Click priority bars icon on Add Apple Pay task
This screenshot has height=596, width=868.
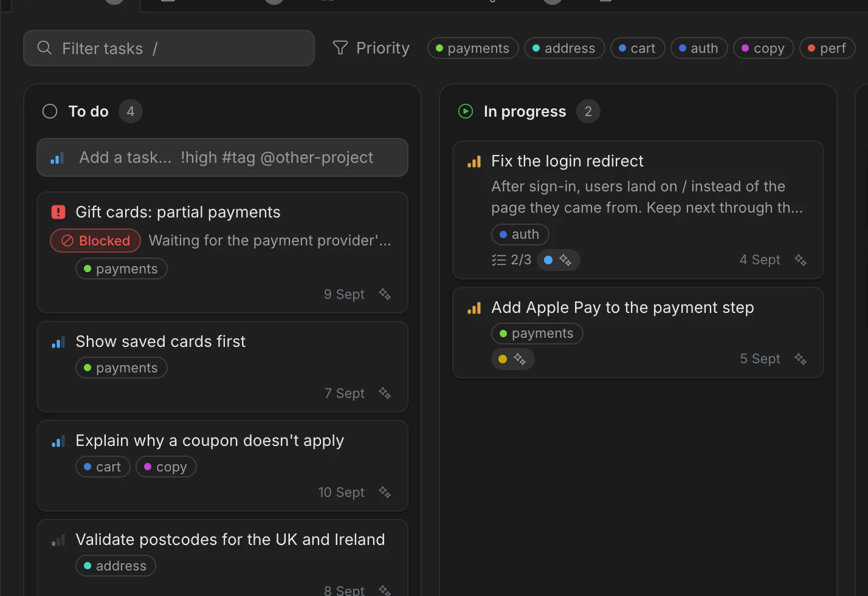pyautogui.click(x=474, y=308)
